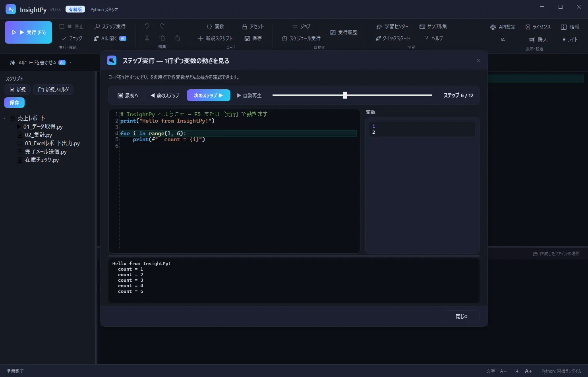588x377 pixels.
Task: Click the 停止 stop button
Action: point(72,27)
